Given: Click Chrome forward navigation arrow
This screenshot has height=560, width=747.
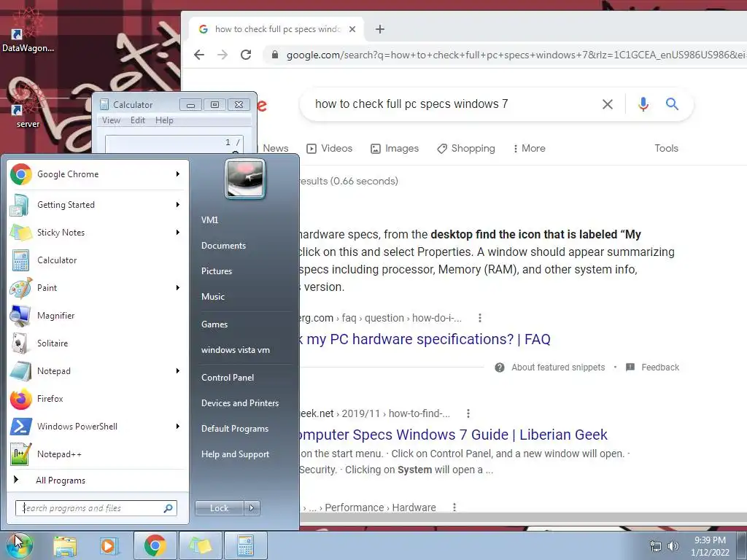Looking at the screenshot, I should click(x=222, y=55).
